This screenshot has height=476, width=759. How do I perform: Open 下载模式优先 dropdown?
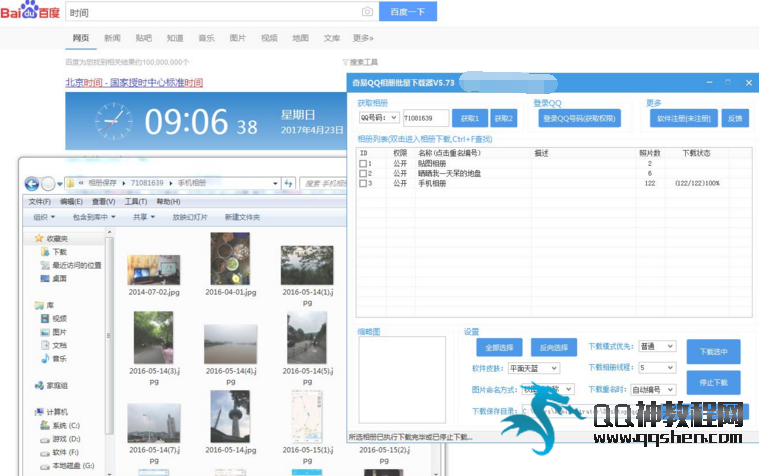pos(657,346)
